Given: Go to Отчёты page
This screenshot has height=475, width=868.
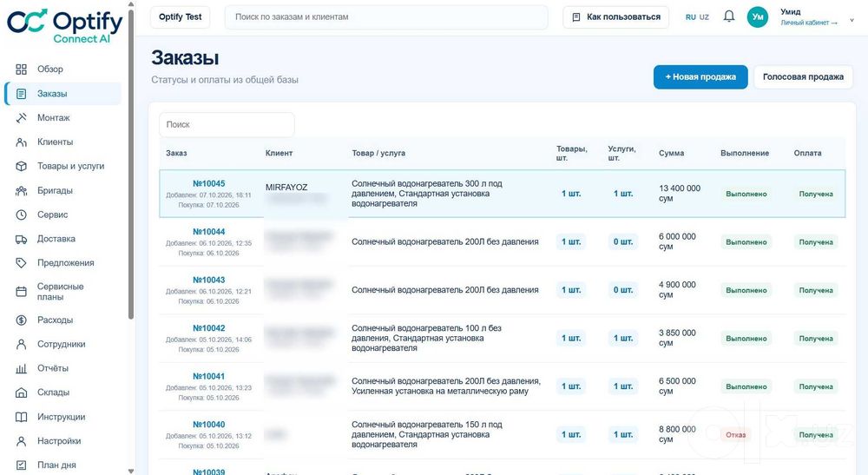Looking at the screenshot, I should tap(53, 368).
